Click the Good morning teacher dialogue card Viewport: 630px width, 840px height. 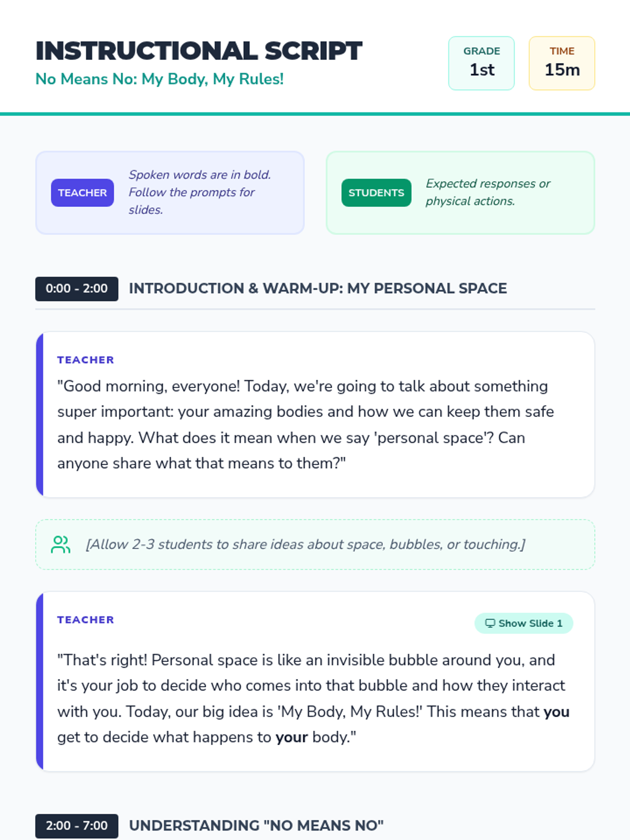click(x=315, y=414)
